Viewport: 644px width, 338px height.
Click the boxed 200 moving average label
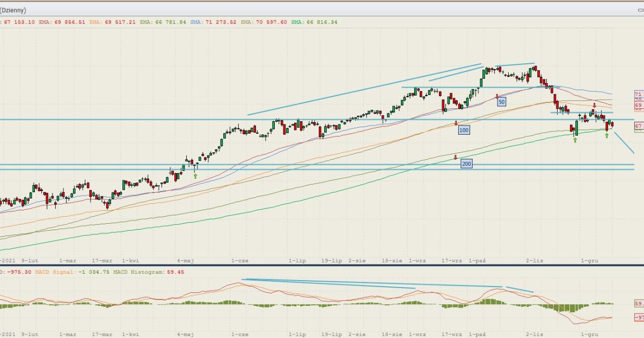466,164
